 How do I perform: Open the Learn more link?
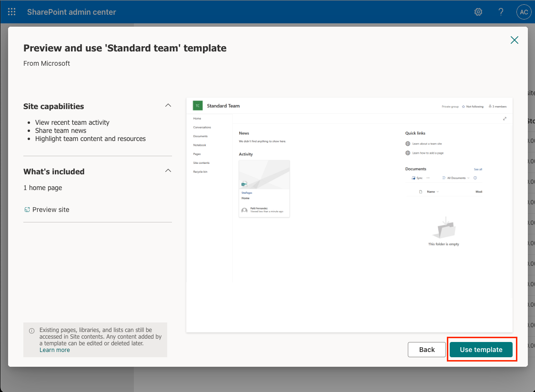pyautogui.click(x=55, y=350)
